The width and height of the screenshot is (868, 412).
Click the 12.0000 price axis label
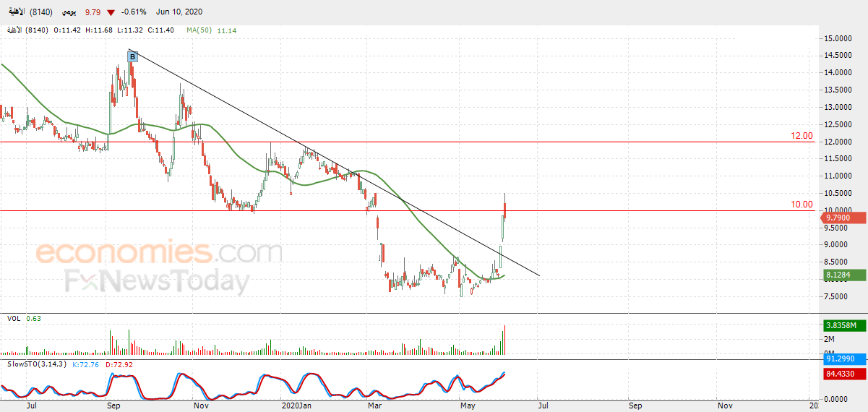coord(838,142)
